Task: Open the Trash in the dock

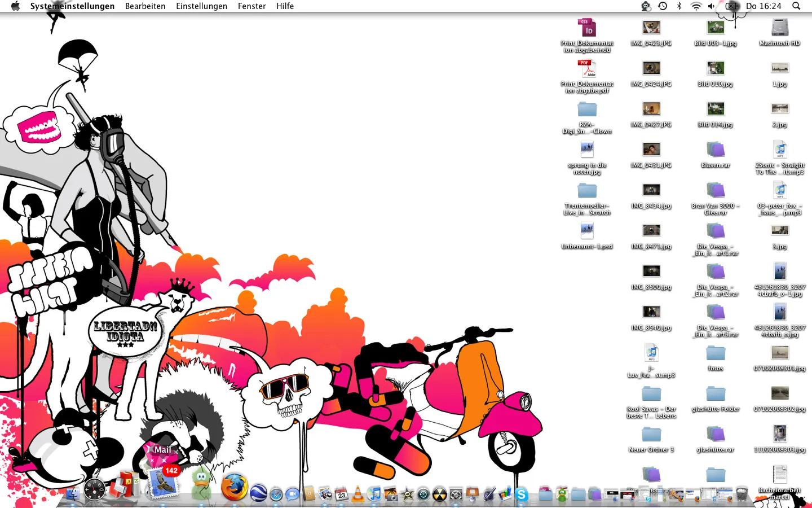Action: 742,494
